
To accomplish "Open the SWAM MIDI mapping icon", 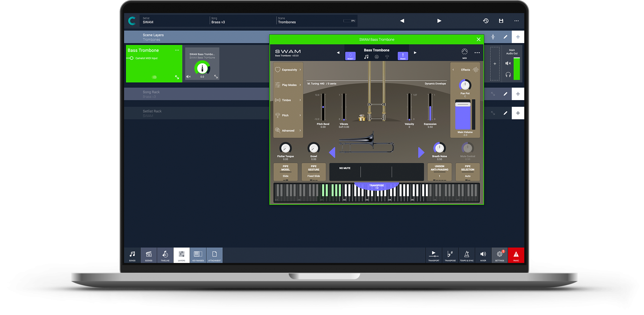I will [x=465, y=52].
